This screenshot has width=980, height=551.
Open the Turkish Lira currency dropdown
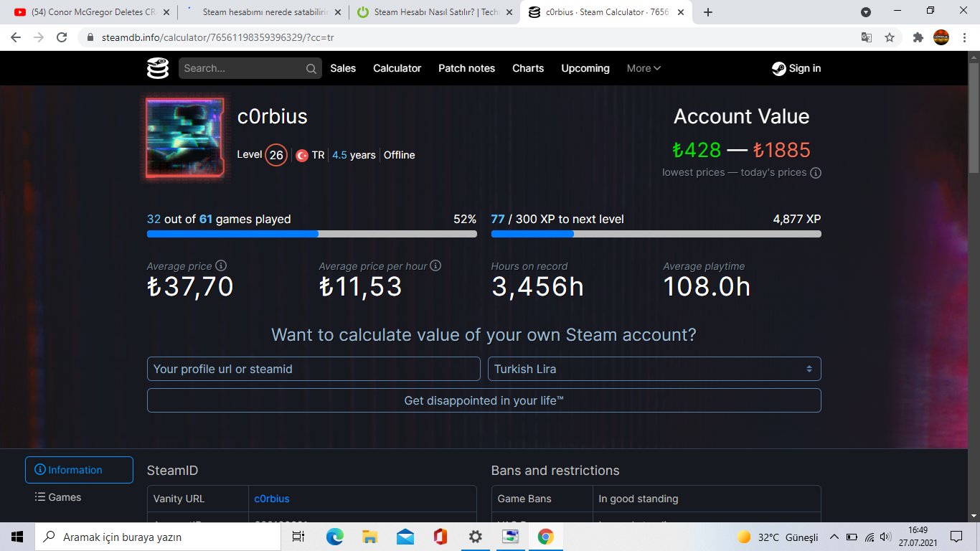click(654, 369)
